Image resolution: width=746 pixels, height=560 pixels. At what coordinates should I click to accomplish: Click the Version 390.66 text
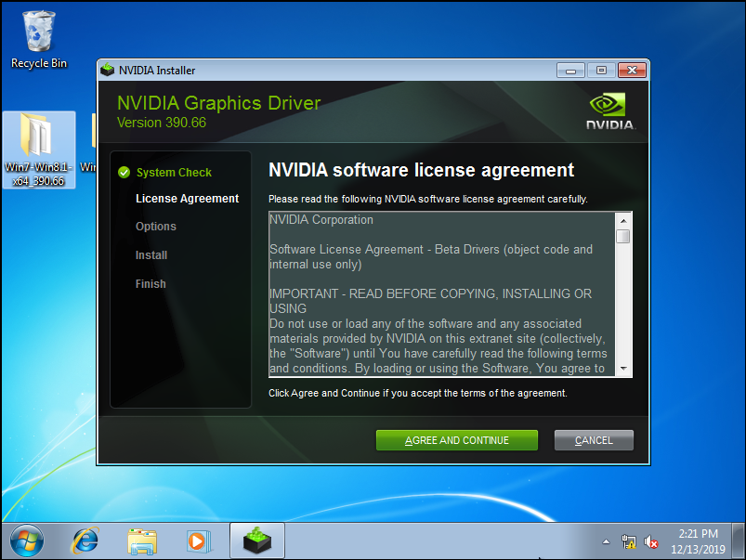tap(162, 123)
